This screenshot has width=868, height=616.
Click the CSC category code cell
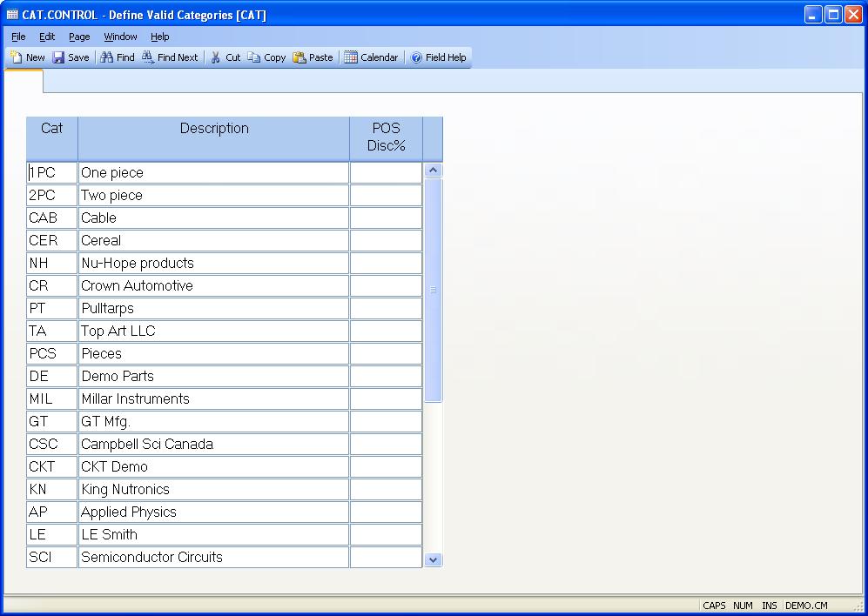(52, 445)
